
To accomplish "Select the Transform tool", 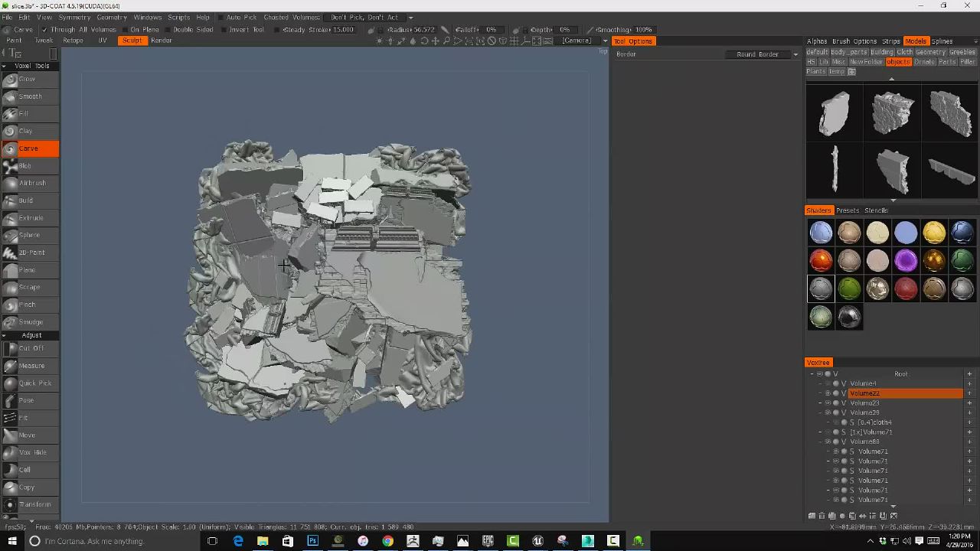I will (29, 504).
